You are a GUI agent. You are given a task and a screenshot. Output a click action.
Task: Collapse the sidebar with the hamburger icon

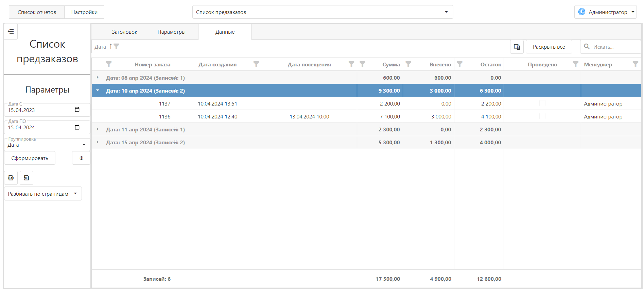coord(11,32)
